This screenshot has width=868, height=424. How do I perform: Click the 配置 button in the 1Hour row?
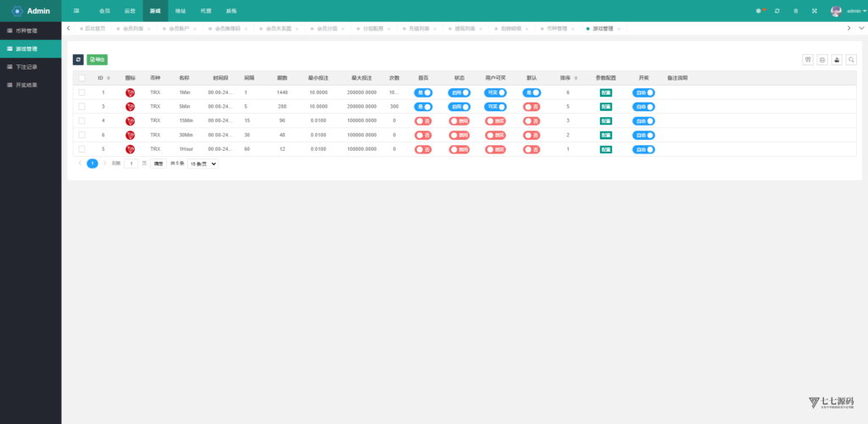coord(605,149)
